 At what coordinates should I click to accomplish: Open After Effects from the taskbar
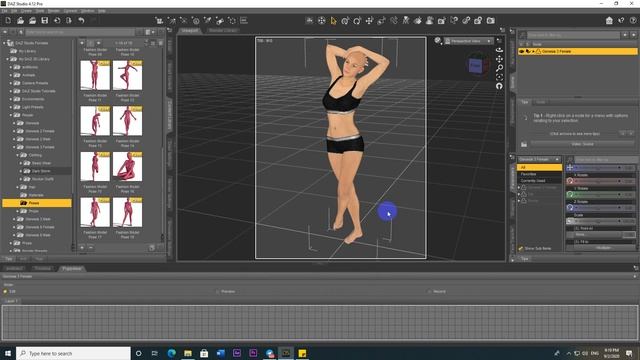237,353
